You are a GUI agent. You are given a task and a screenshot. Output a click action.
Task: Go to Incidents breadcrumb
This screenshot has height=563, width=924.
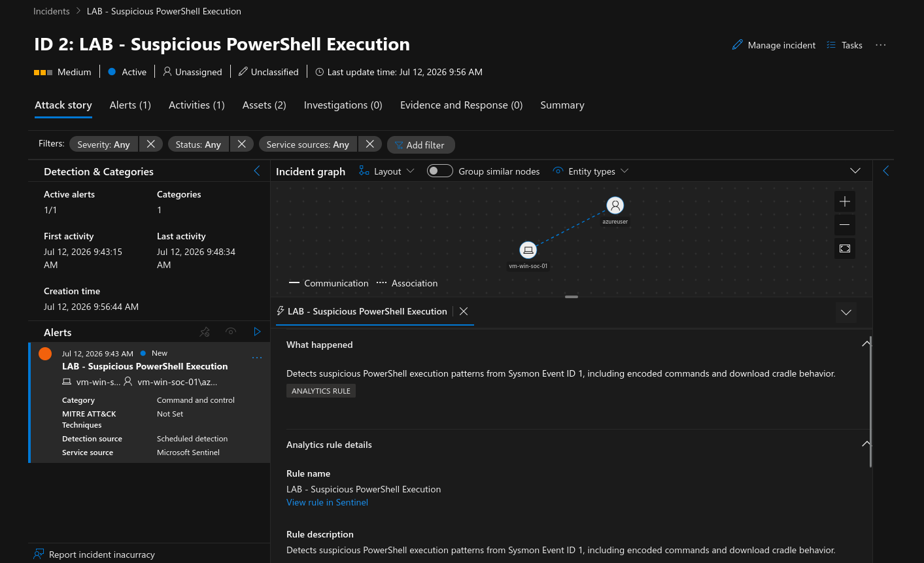(x=52, y=11)
